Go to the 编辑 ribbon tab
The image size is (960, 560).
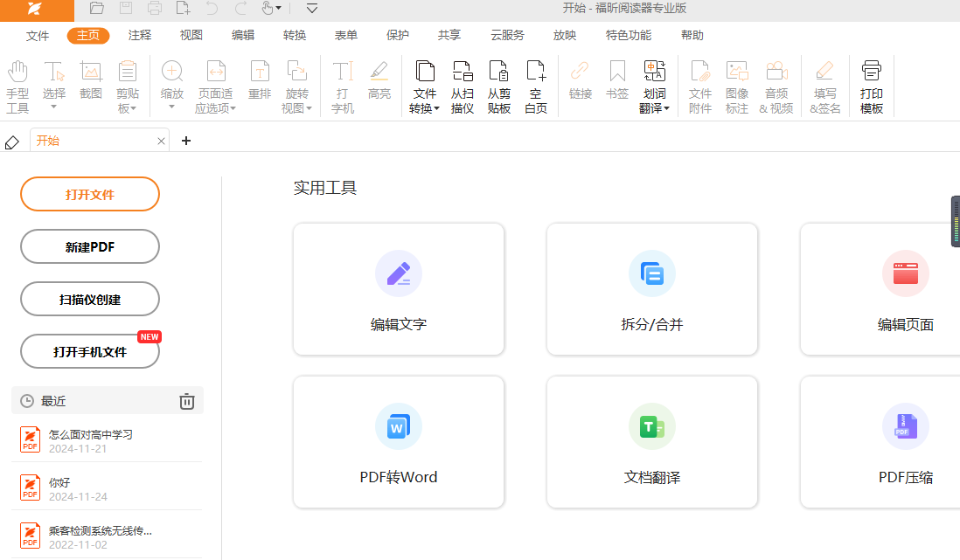[x=243, y=36]
